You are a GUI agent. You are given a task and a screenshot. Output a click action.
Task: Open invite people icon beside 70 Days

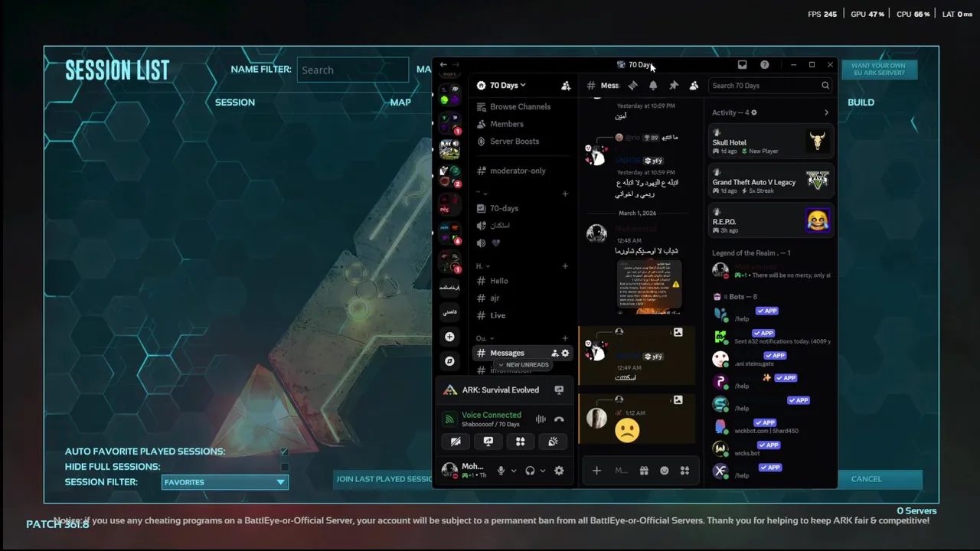[x=566, y=86]
